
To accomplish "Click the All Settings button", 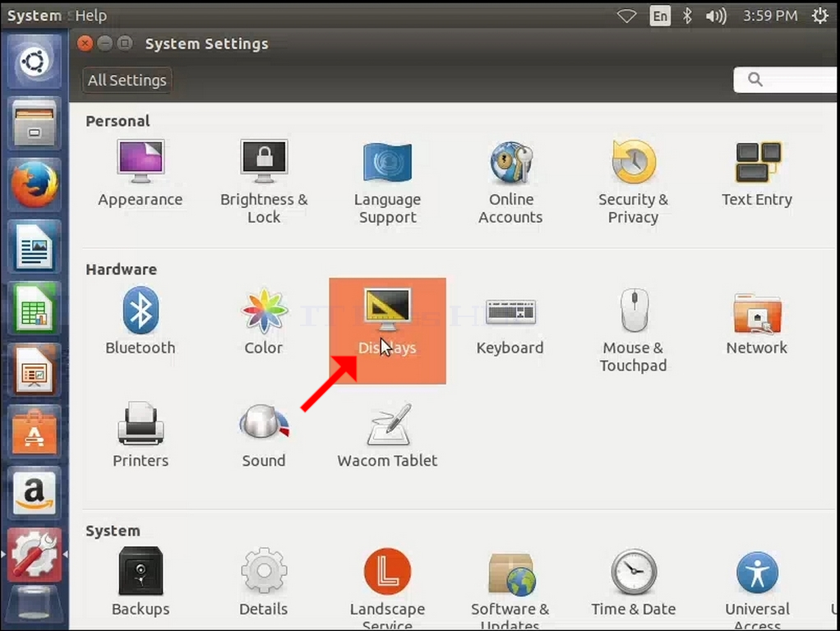I will 127,81.
